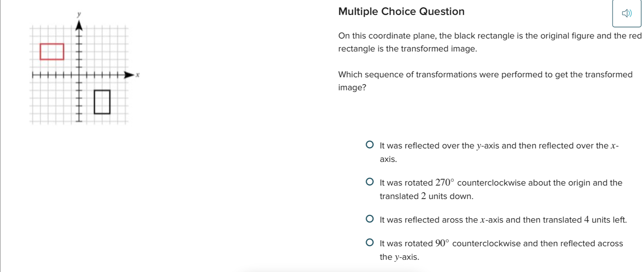Image resolution: width=644 pixels, height=272 pixels.
Task: Click the text 'the y-axis.' in last answer
Action: click(399, 257)
